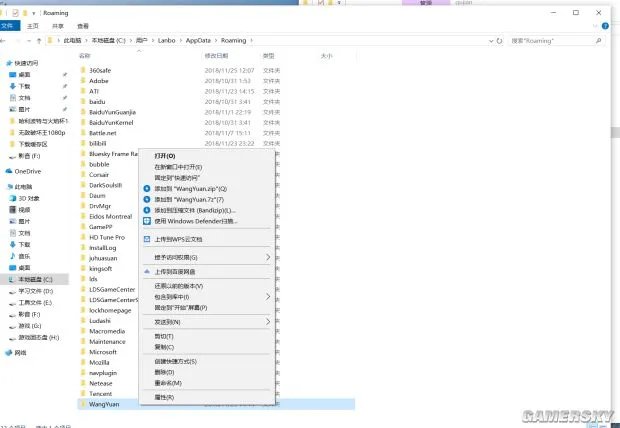Image resolution: width=620 pixels, height=428 pixels.
Task: Select 本地磁盘 (C:) in the sidebar
Action: click(34, 279)
